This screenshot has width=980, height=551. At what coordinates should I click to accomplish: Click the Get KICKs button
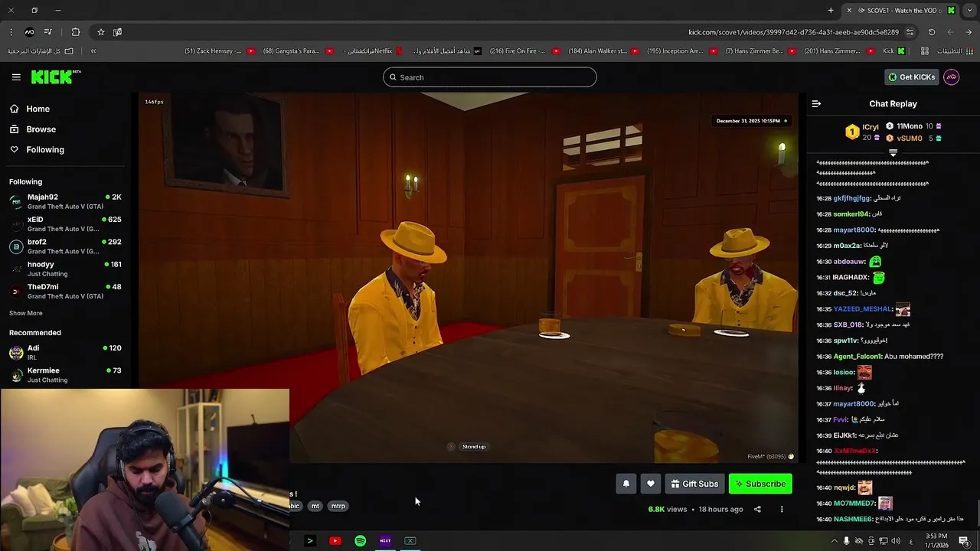[x=911, y=77]
